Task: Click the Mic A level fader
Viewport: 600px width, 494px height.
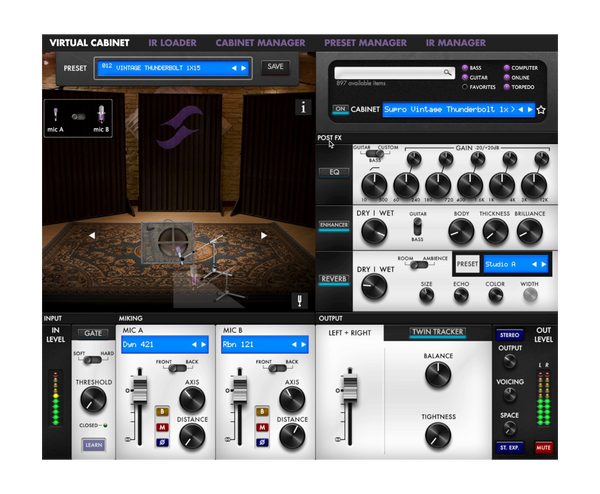Action: [x=141, y=387]
